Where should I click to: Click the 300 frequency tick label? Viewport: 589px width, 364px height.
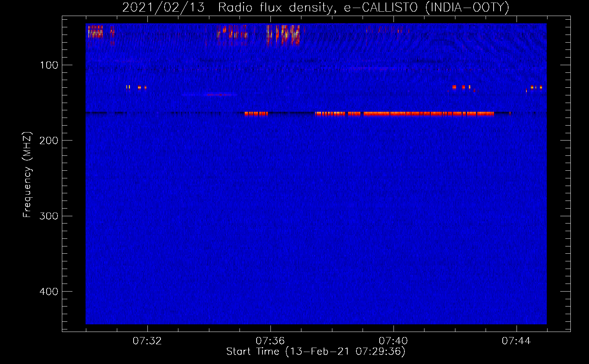(49, 216)
